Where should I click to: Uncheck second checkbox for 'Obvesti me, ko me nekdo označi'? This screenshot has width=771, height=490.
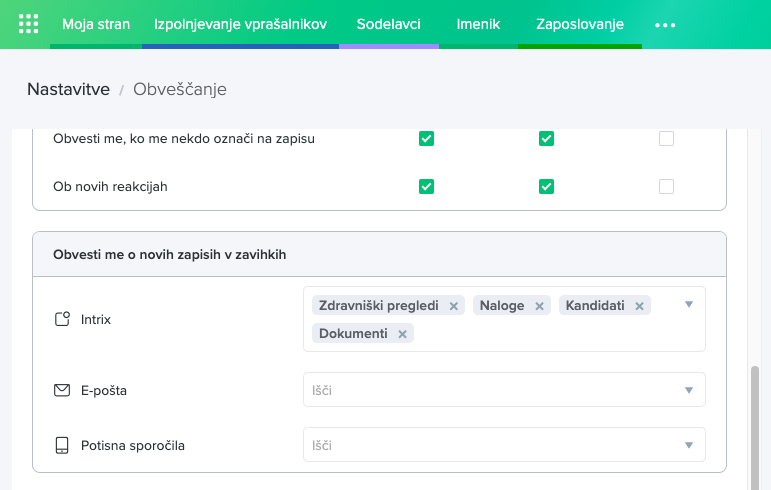tap(546, 139)
